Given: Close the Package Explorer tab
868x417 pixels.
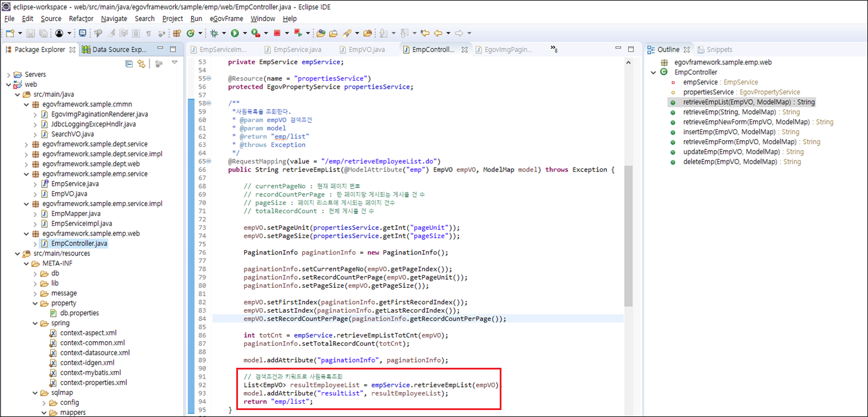Looking at the screenshot, I should pyautogui.click(x=72, y=50).
